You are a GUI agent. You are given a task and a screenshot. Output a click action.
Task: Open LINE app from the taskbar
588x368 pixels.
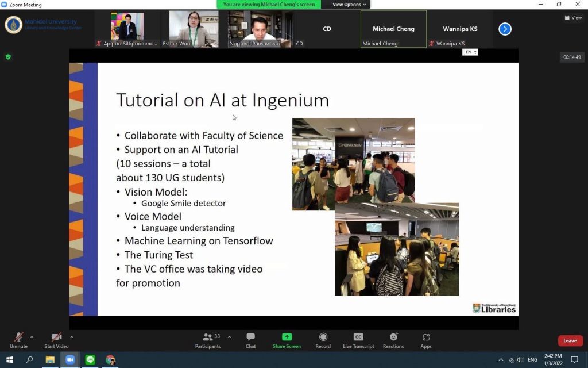90,360
